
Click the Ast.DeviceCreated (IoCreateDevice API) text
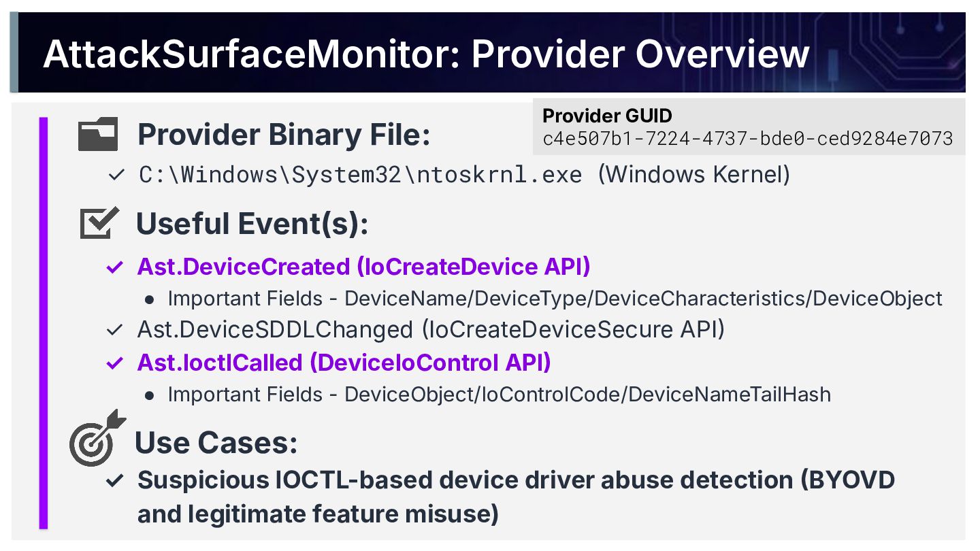[363, 267]
